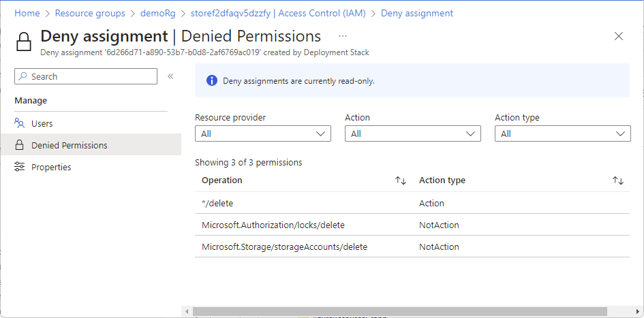Image resolution: width=644 pixels, height=318 pixels.
Task: Open Properties in the Manage menu
Action: (x=51, y=167)
